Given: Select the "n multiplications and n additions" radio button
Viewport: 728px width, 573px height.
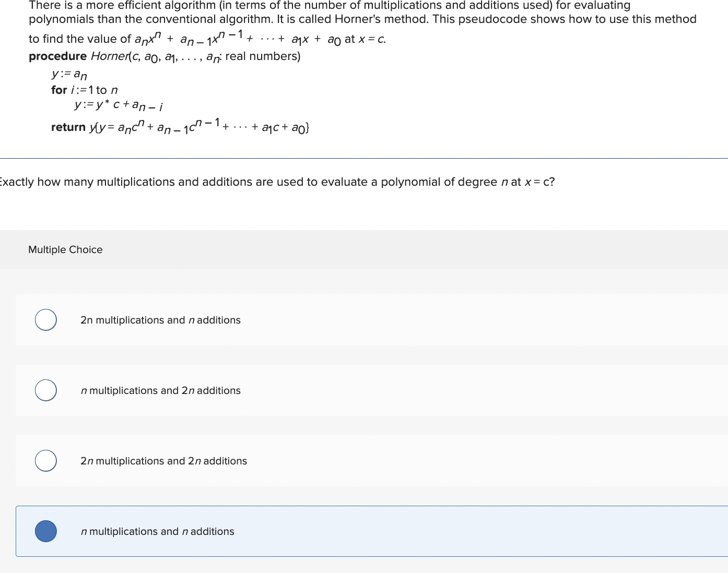Looking at the screenshot, I should 45,531.
